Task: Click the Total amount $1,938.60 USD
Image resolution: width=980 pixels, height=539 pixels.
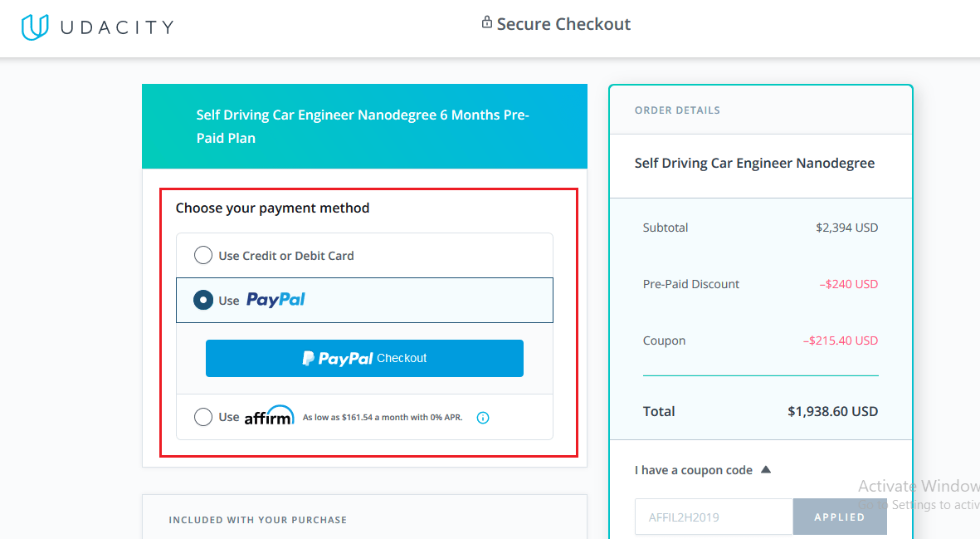Action: [x=832, y=411]
